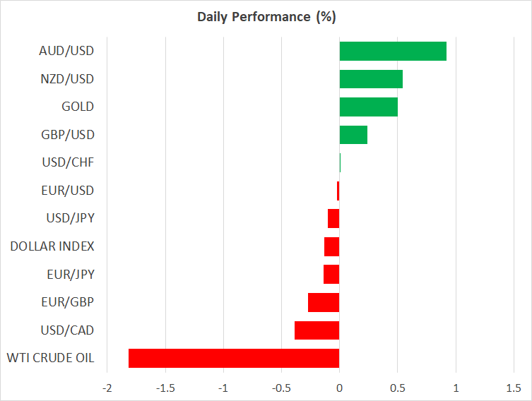Select the EUR/GBP red bar
Viewport: 532px width, 401px height.
(324, 302)
